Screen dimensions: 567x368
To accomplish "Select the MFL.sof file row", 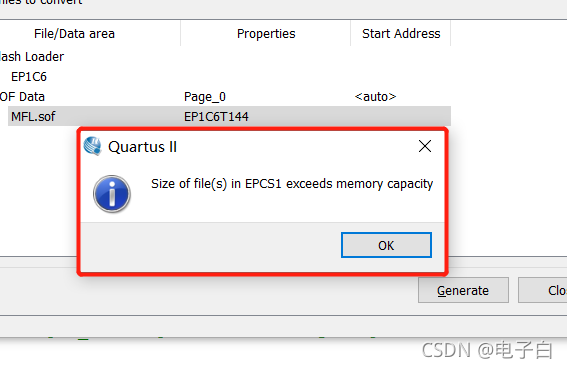I will coord(229,116).
